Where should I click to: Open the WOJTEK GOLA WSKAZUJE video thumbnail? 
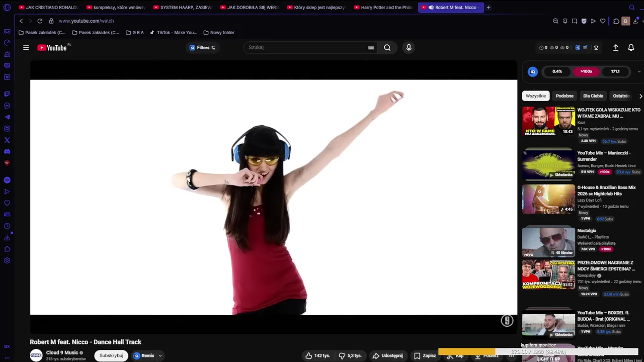(548, 121)
